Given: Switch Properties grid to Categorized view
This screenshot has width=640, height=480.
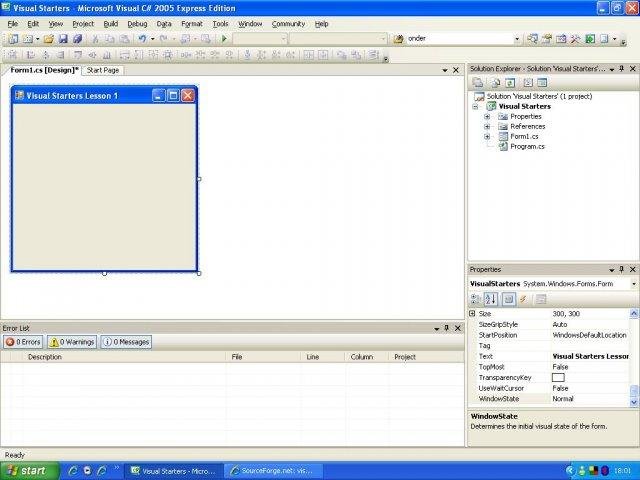Looking at the screenshot, I should [476, 299].
